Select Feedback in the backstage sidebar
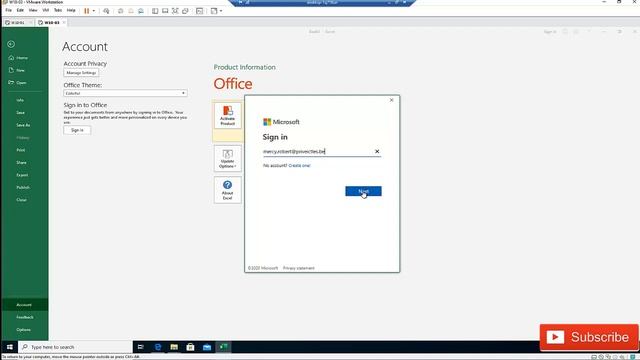The height and width of the screenshot is (360, 640). pyautogui.click(x=24, y=317)
